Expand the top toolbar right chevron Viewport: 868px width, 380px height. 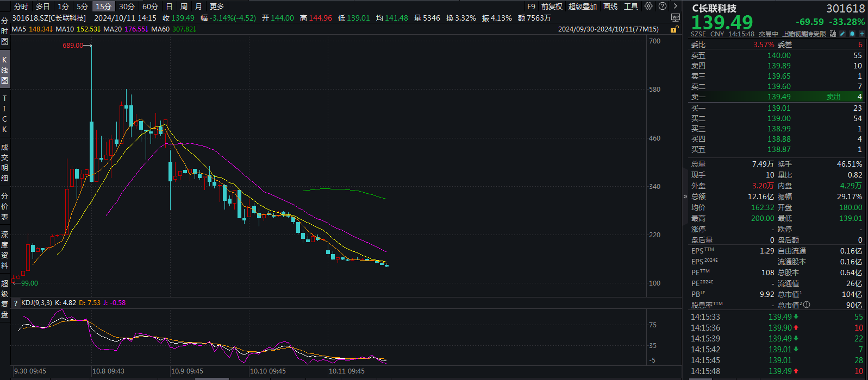675,7
